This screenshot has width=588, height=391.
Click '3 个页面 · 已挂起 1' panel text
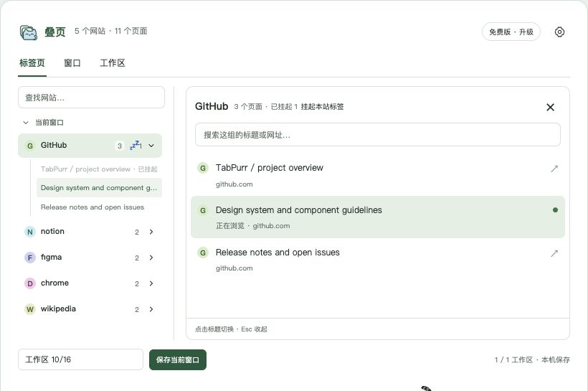pyautogui.click(x=266, y=107)
